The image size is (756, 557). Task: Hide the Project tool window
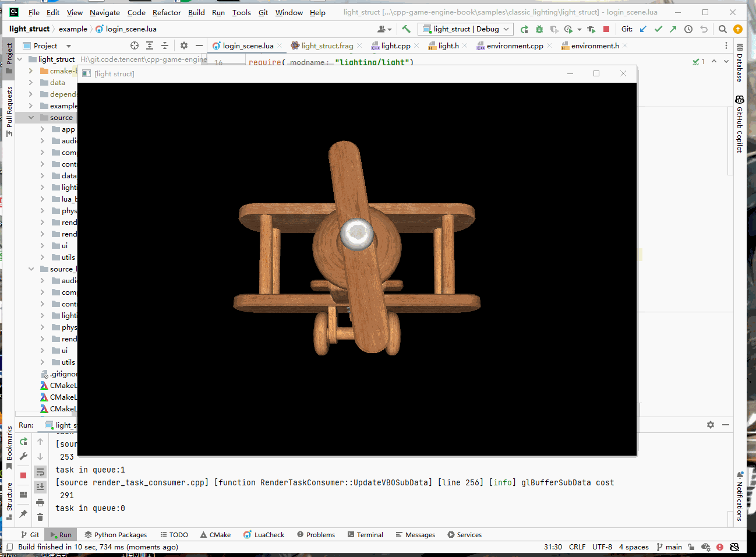tap(199, 45)
